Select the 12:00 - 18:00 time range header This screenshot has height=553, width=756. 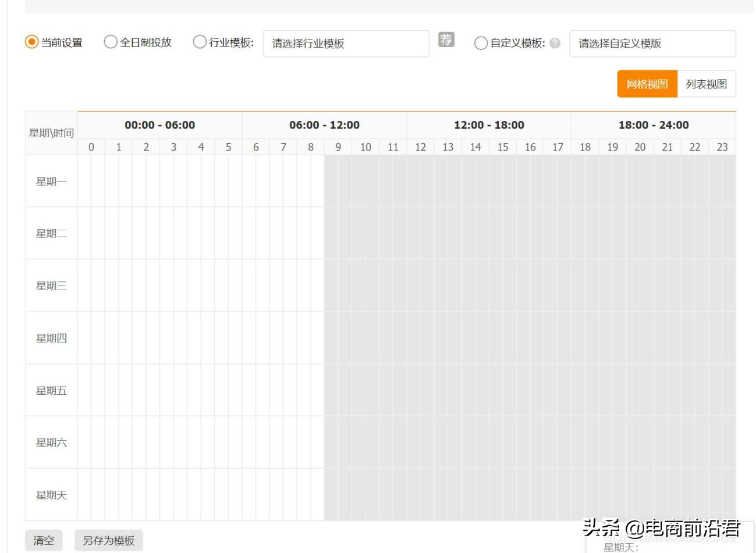(489, 125)
